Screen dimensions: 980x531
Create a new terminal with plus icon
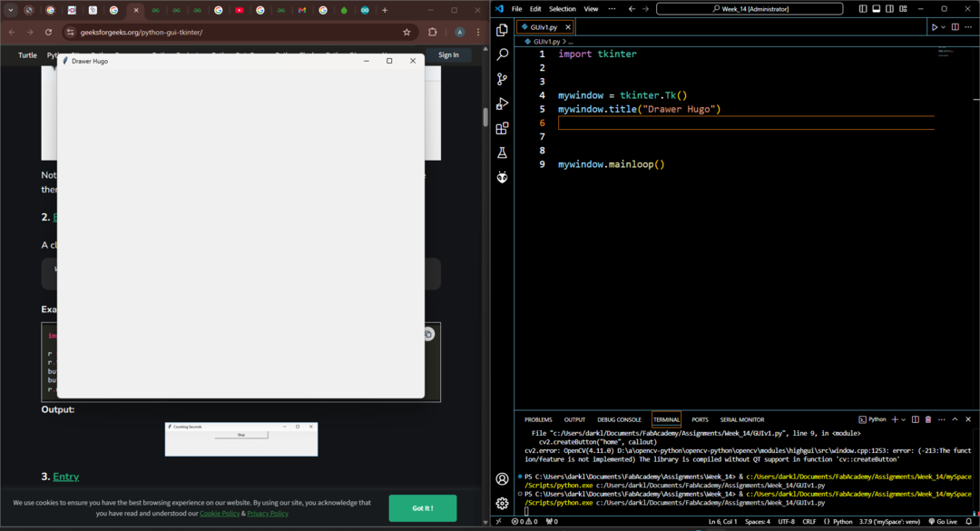pos(895,419)
